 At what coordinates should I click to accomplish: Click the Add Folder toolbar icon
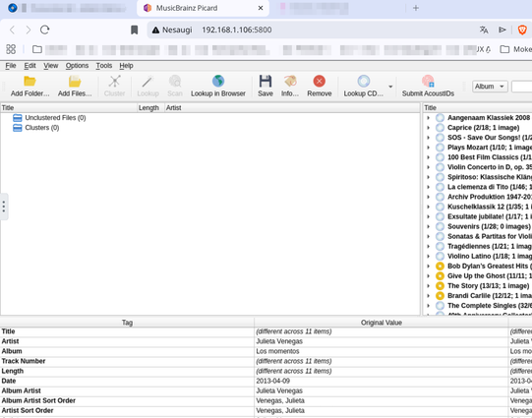(30, 82)
